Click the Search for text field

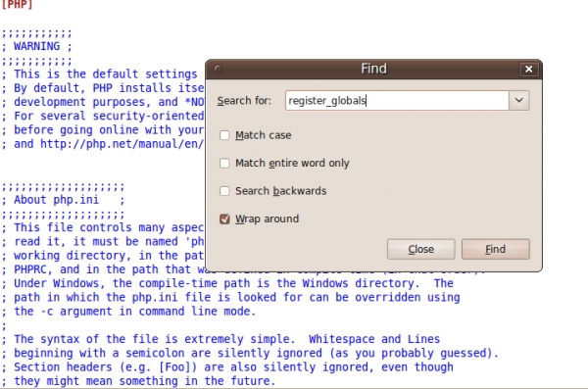point(397,101)
